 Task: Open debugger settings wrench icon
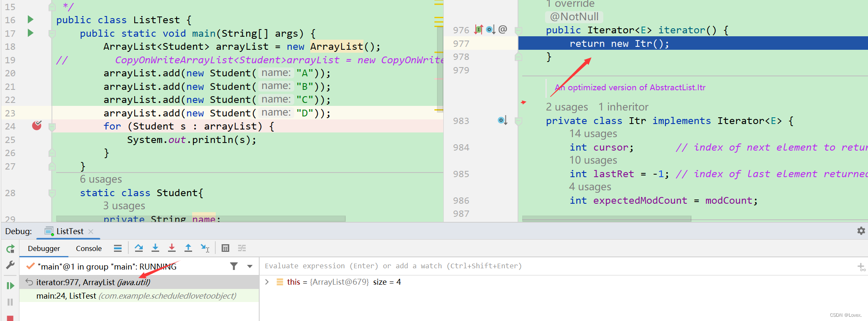tap(10, 265)
